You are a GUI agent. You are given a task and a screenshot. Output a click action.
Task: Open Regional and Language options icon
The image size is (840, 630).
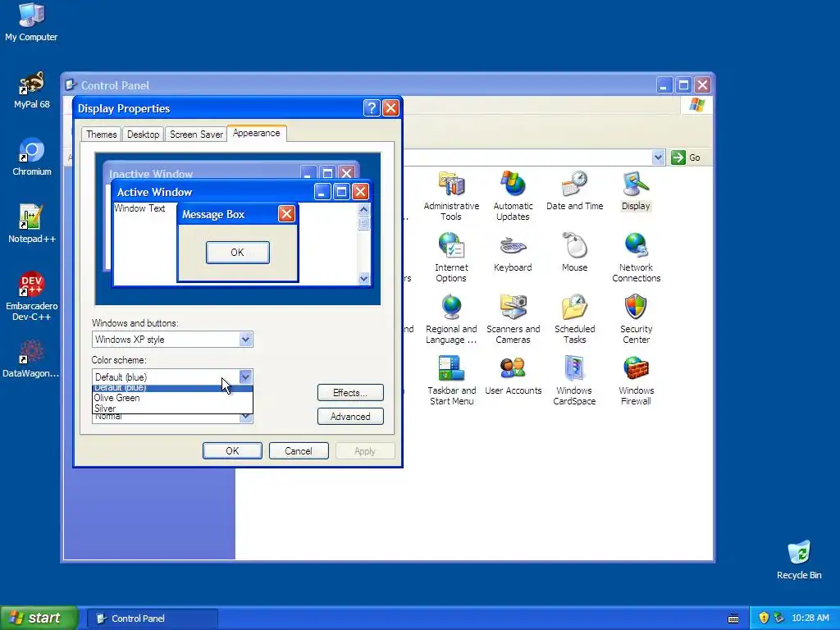click(x=451, y=319)
